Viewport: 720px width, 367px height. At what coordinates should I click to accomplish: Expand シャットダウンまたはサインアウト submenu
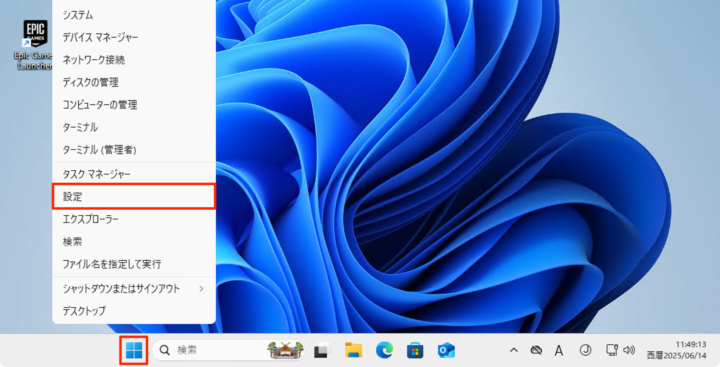134,289
